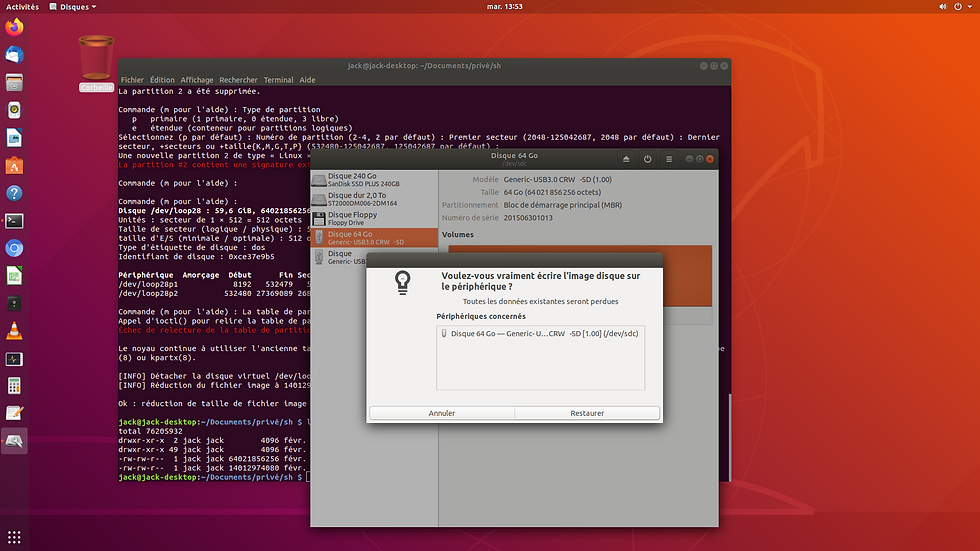Click the Modèle value Generic- USB3.0 CRW

point(558,179)
